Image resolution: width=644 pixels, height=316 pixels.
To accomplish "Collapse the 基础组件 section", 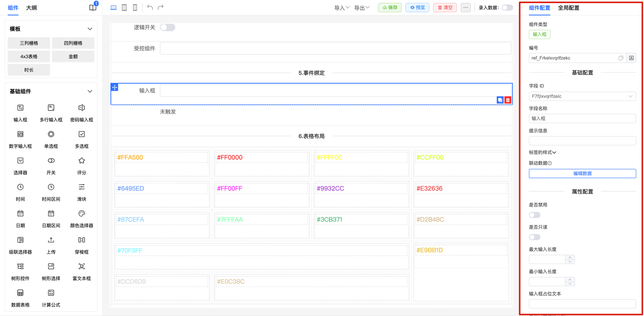I will coord(90,91).
